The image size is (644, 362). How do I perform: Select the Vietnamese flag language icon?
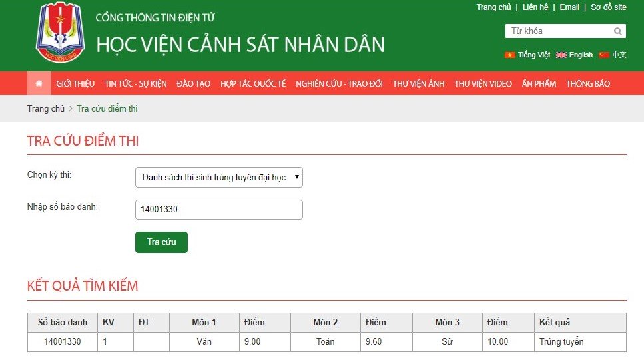pos(510,55)
